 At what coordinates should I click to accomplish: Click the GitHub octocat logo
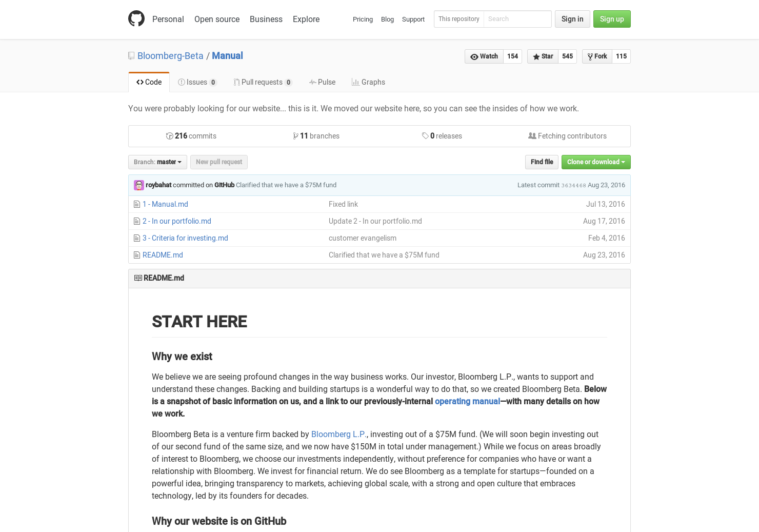[x=136, y=18]
